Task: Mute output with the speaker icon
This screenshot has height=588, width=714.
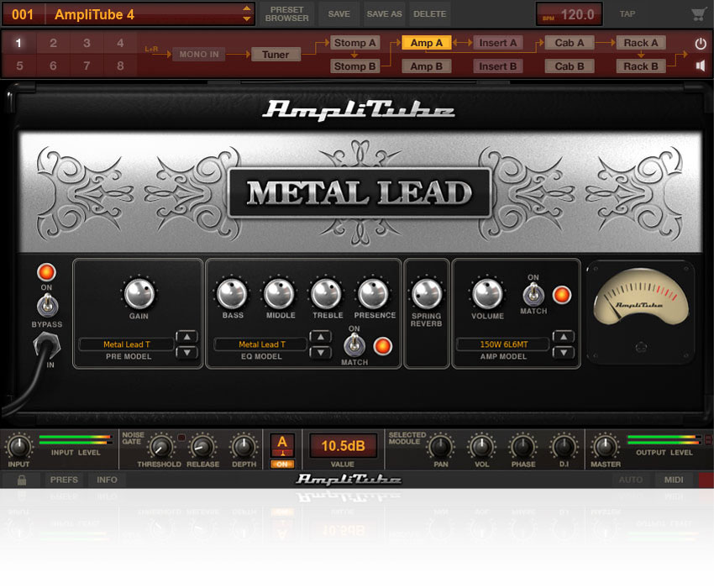Action: tap(700, 66)
